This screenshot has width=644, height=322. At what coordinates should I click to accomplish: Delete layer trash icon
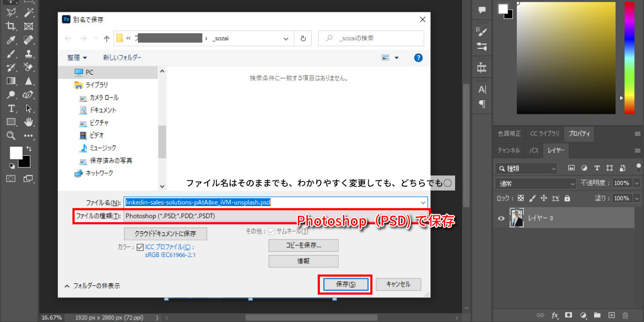pos(625,315)
